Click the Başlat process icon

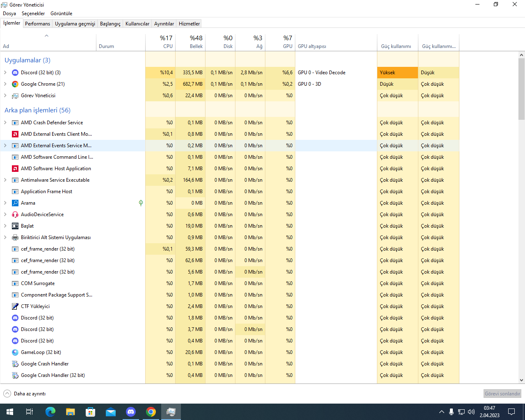pyautogui.click(x=15, y=226)
